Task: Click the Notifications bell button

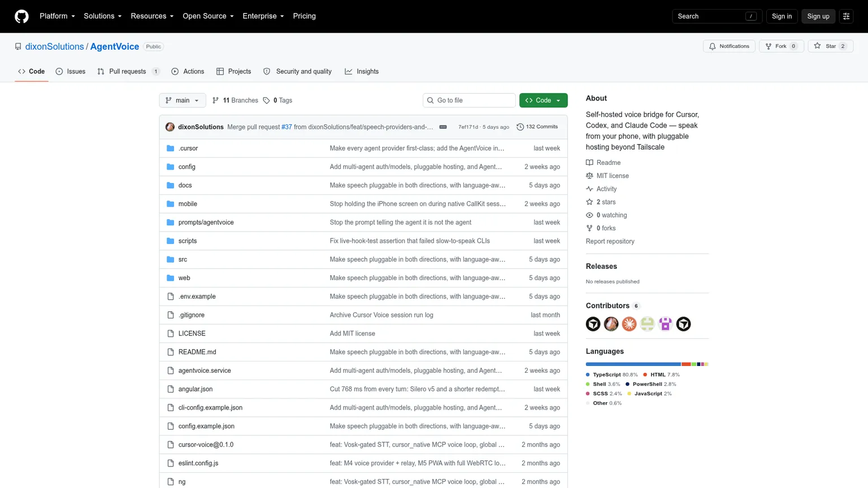Action: [729, 46]
